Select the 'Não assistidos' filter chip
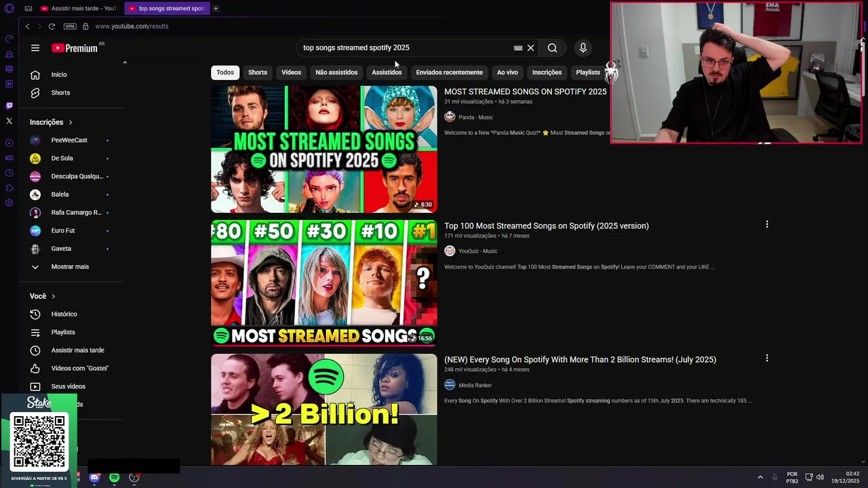This screenshot has height=488, width=868. pos(336,73)
